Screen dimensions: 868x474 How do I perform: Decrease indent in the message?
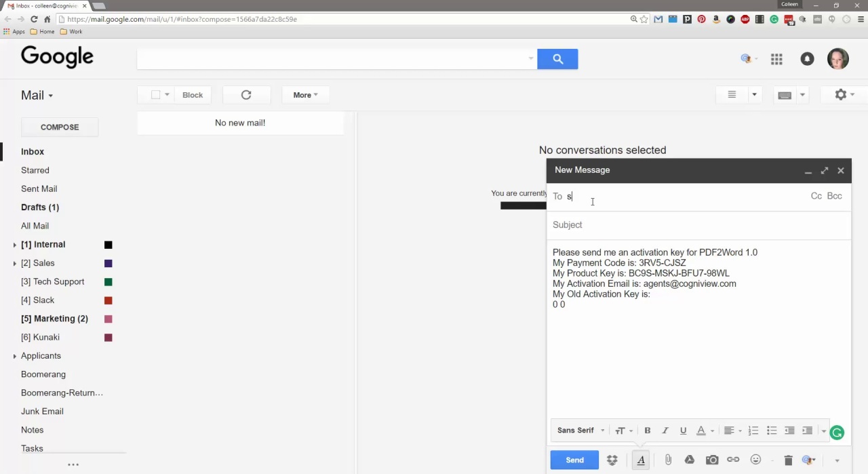pos(789,431)
